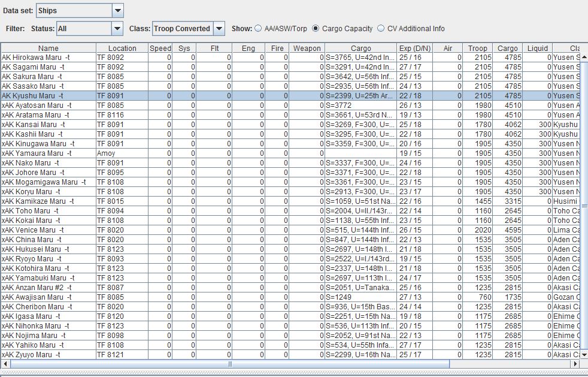This screenshot has width=588, height=377.
Task: Select row xAK Kashii Maru -t
Action: [290, 134]
